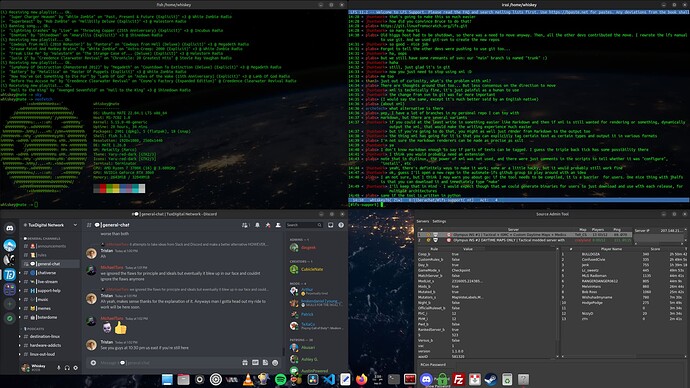Open the Threads icon in channel header

click(245, 225)
